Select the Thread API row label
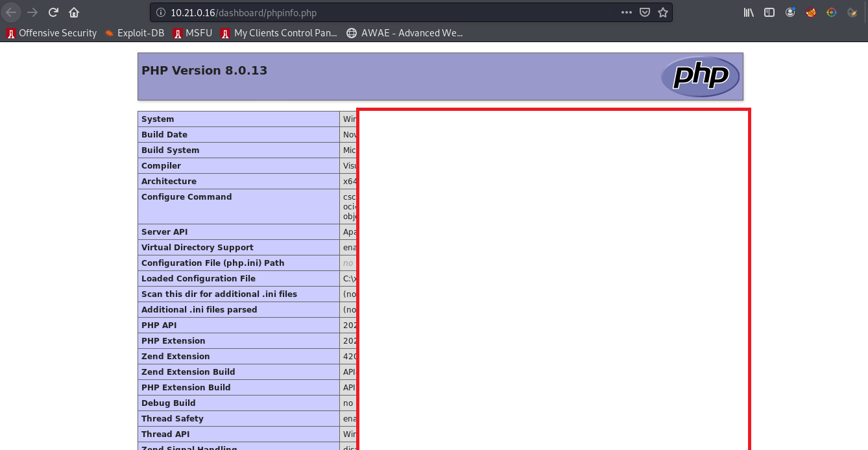 (x=165, y=434)
